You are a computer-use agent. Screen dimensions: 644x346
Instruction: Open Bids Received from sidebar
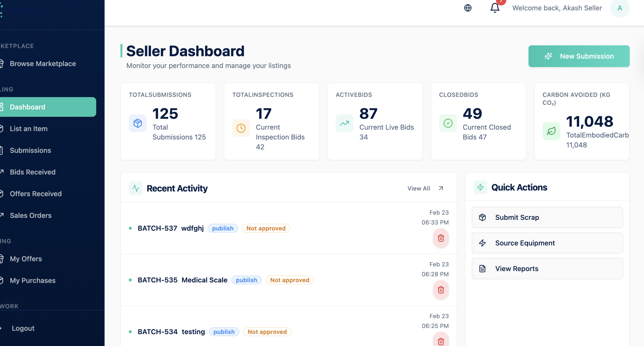click(x=33, y=172)
